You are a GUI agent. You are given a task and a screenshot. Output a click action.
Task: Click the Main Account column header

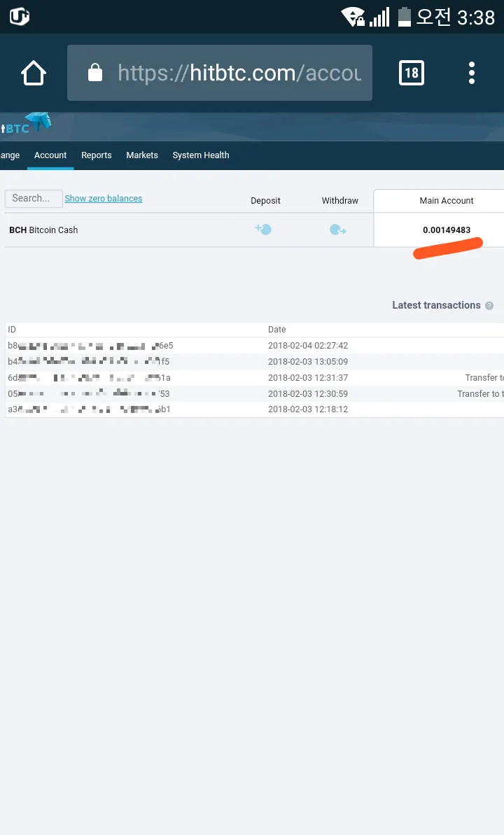click(447, 201)
